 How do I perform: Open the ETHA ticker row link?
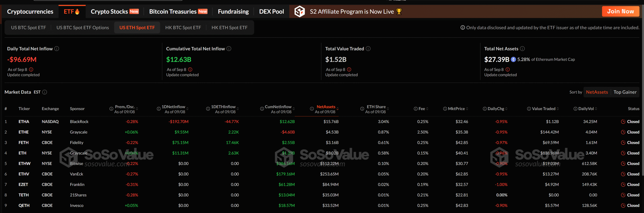(x=24, y=122)
